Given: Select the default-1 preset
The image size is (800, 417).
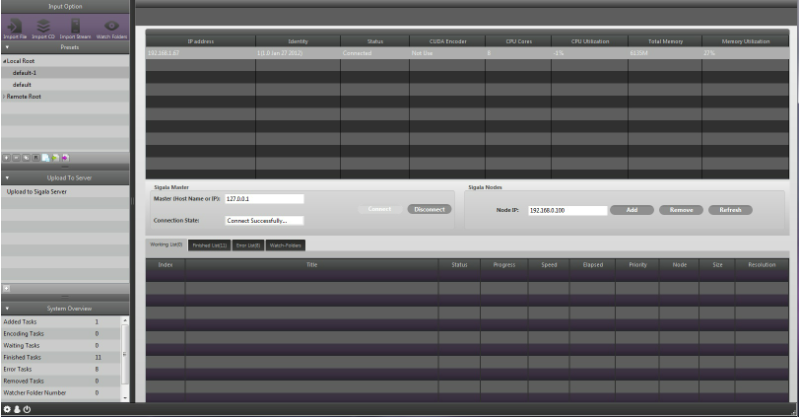Looking at the screenshot, I should coord(24,73).
